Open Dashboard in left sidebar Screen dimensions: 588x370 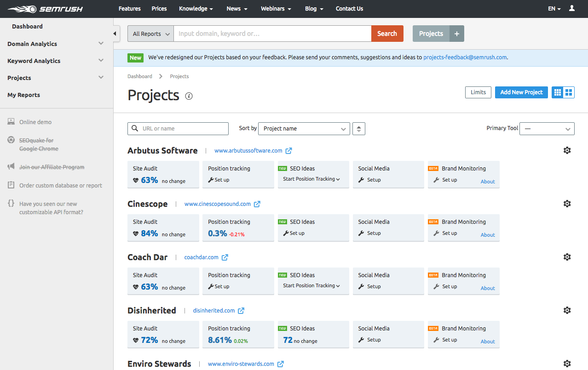click(27, 27)
